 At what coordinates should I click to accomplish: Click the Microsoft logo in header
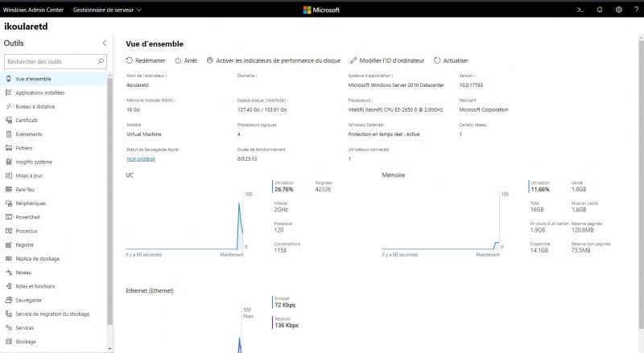321,10
